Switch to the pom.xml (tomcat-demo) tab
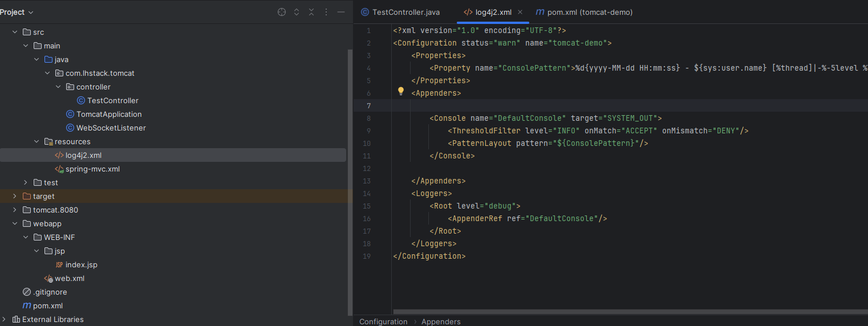Image resolution: width=868 pixels, height=326 pixels. [589, 12]
